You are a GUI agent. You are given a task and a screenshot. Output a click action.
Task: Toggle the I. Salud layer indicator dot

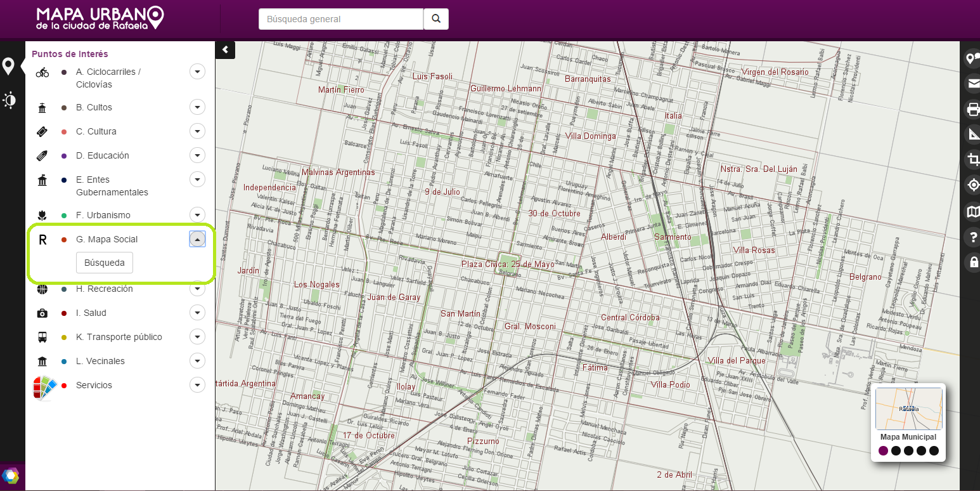[63, 312]
